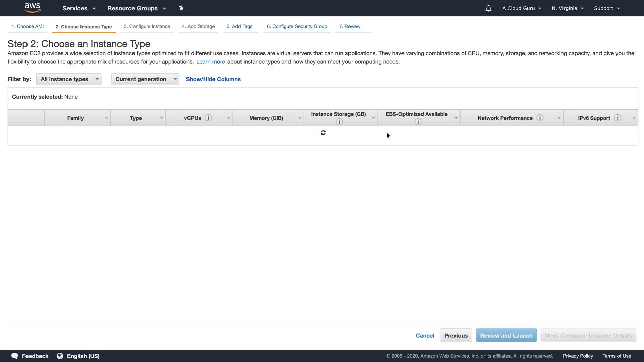The width and height of the screenshot is (644, 362).
Task: Open the Current generation filter dropdown
Action: pyautogui.click(x=145, y=79)
